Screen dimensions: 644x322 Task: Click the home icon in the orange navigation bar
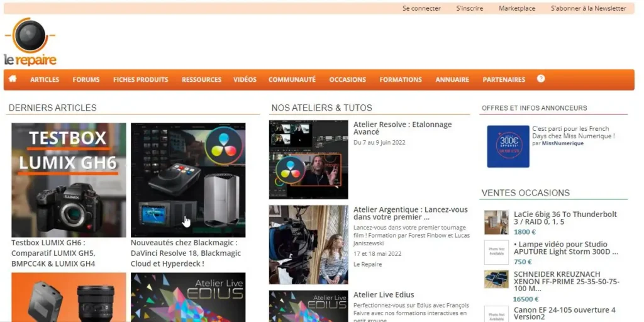click(13, 79)
